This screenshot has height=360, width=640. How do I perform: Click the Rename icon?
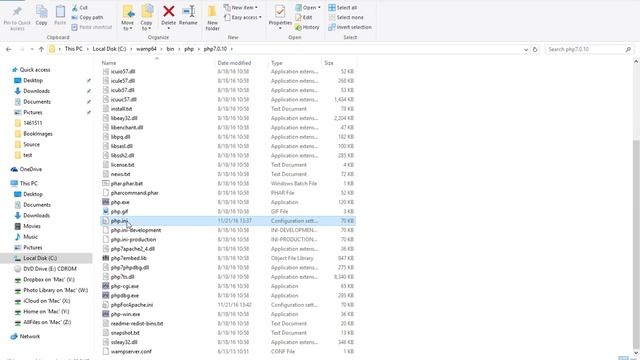point(188,11)
